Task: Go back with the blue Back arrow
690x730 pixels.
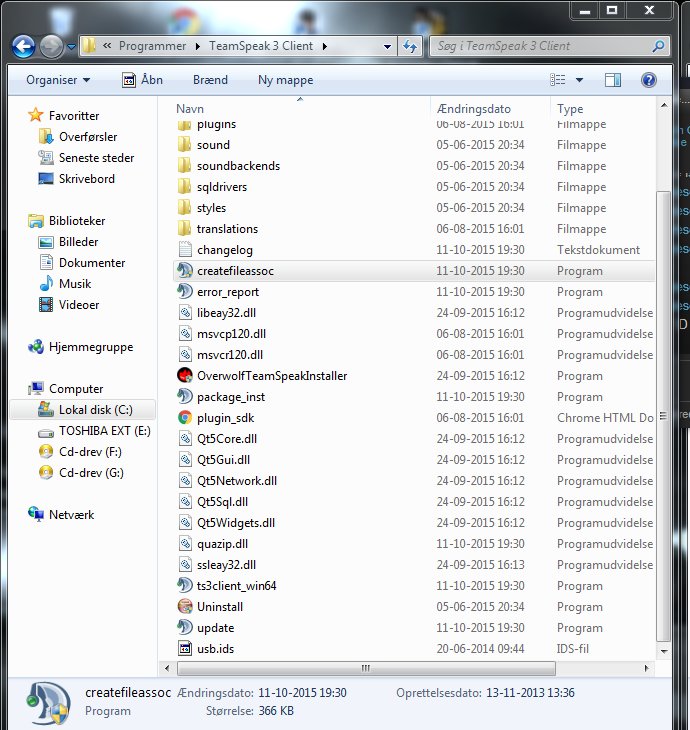Action: [23, 47]
